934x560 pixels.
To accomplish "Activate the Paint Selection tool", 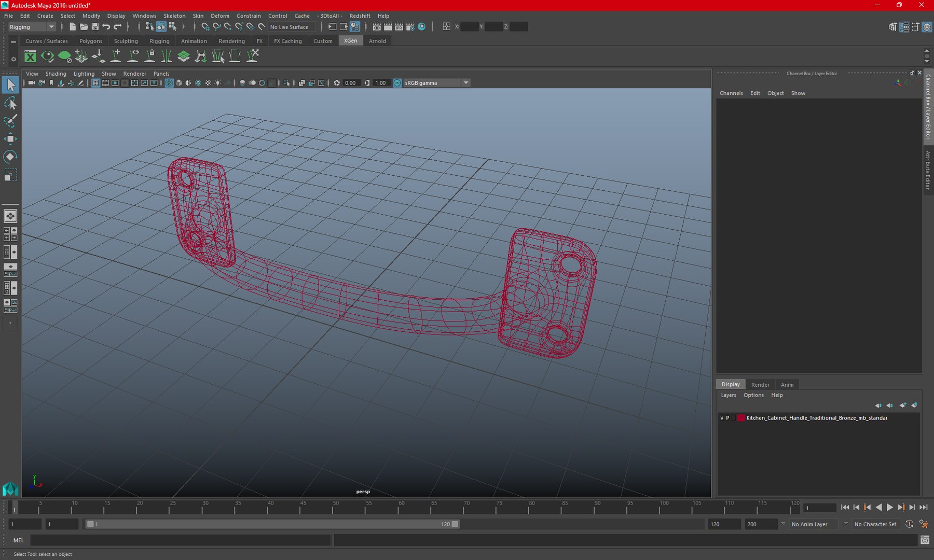I will coord(10,121).
